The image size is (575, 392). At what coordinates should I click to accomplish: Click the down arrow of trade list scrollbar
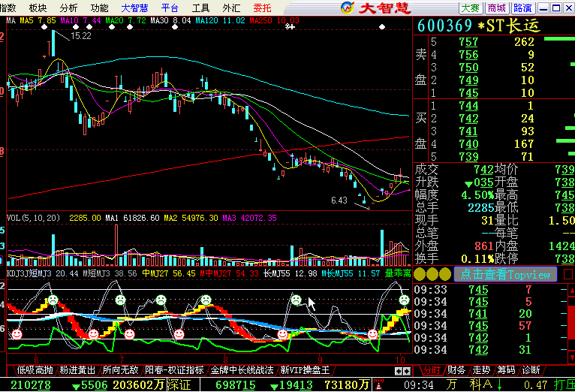tap(571, 357)
